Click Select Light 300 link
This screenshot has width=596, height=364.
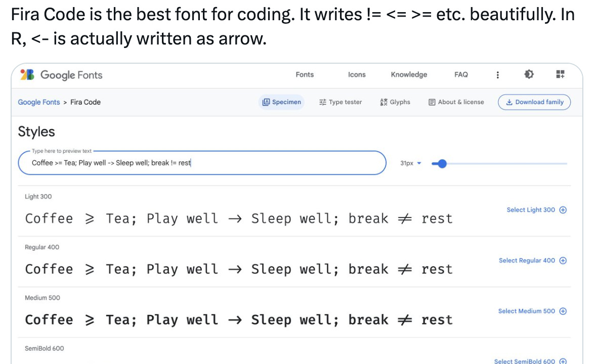pos(531,210)
